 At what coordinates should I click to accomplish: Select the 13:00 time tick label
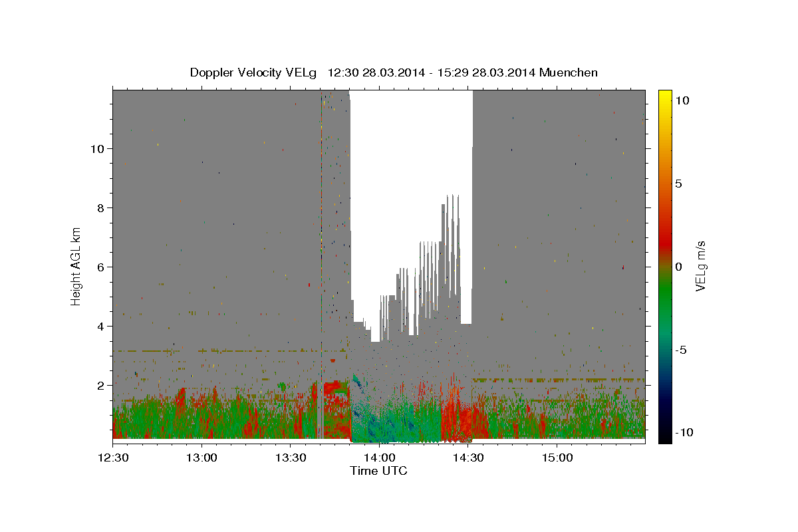pos(201,458)
